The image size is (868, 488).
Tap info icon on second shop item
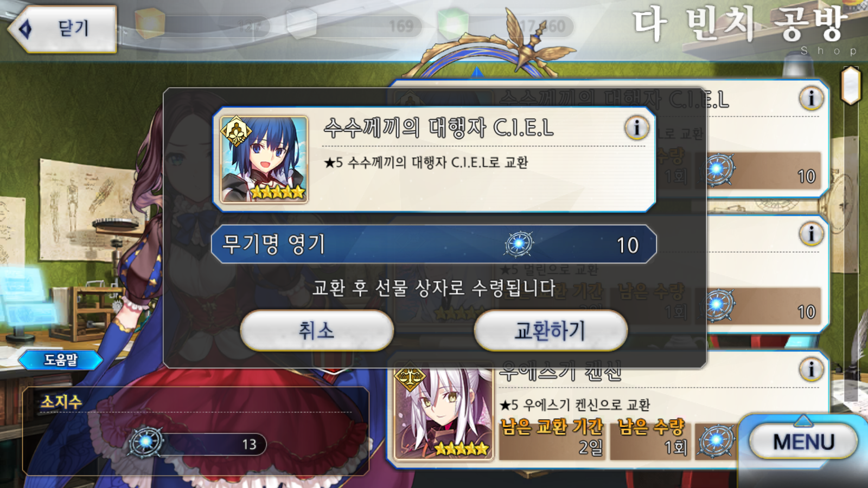[811, 234]
